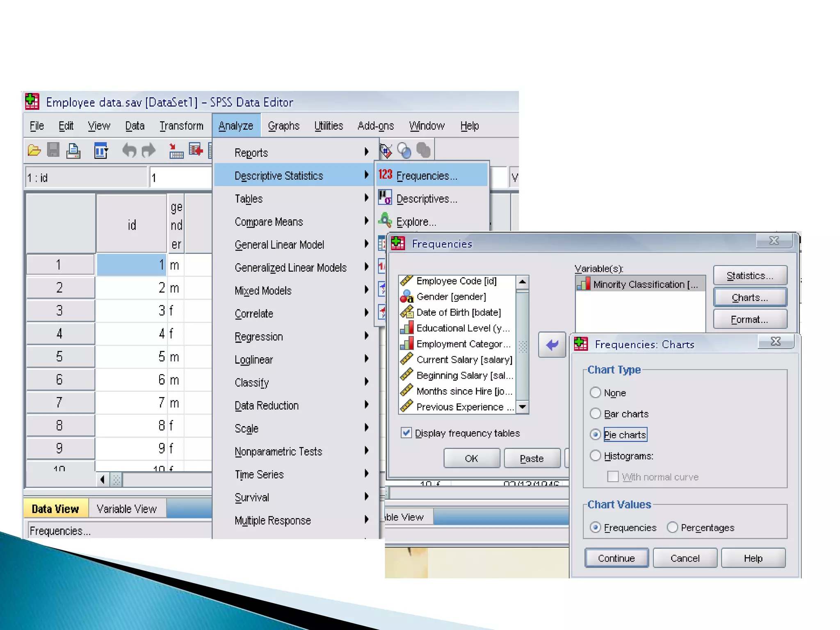Click the Statistics... button

point(750,276)
